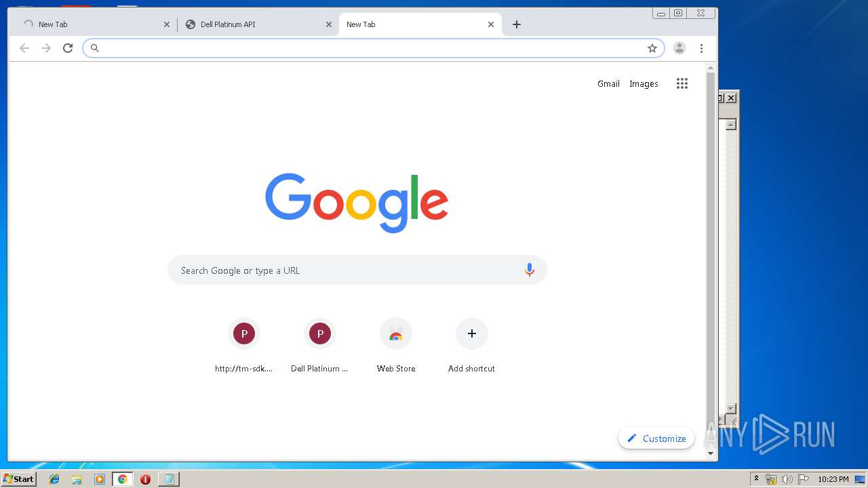Close the background window behind Chrome
Screen dimensions: 868x488
731,98
